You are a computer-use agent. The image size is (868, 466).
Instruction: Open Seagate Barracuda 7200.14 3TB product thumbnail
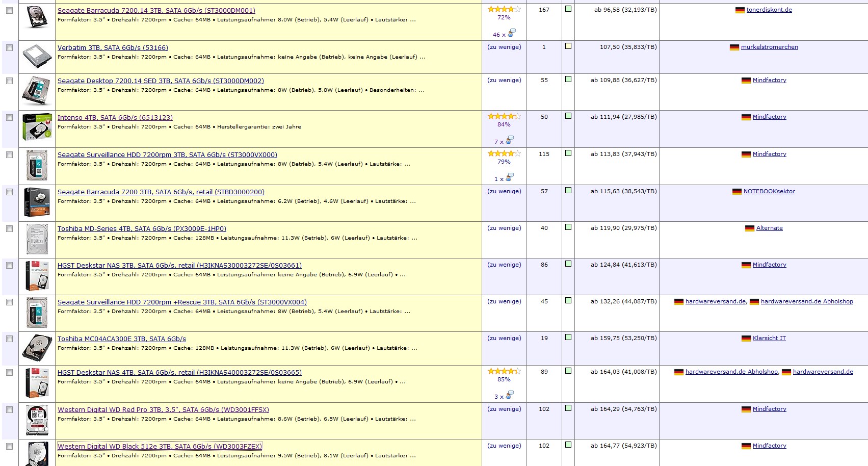[x=37, y=16]
